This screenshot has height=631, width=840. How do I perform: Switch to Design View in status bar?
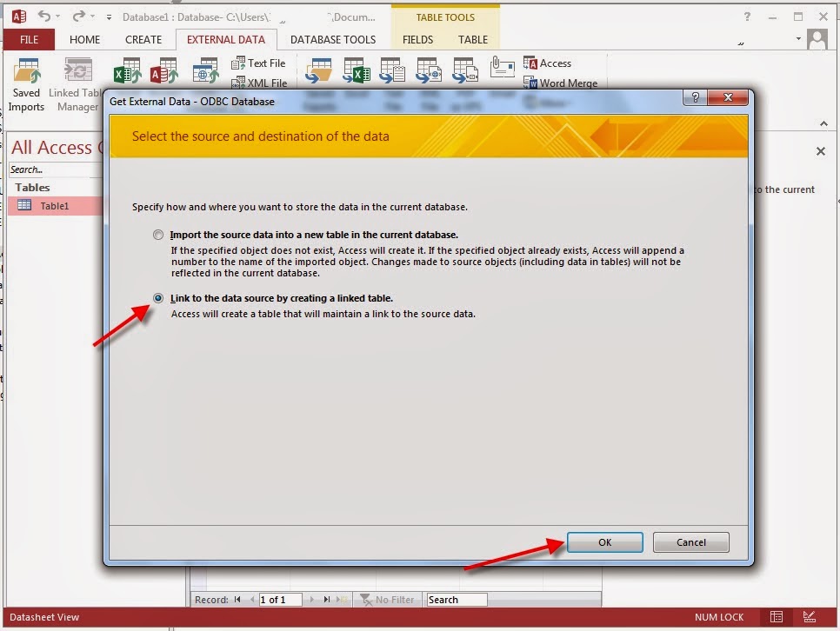point(810,617)
